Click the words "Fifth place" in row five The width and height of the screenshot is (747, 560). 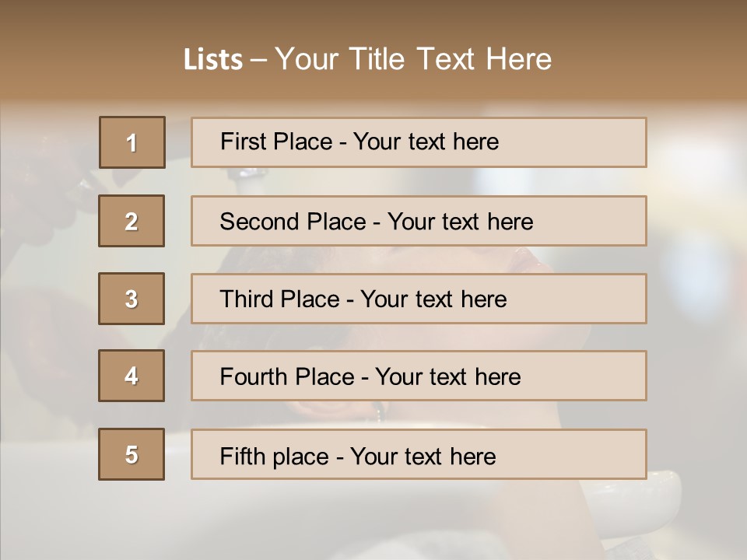tap(275, 457)
